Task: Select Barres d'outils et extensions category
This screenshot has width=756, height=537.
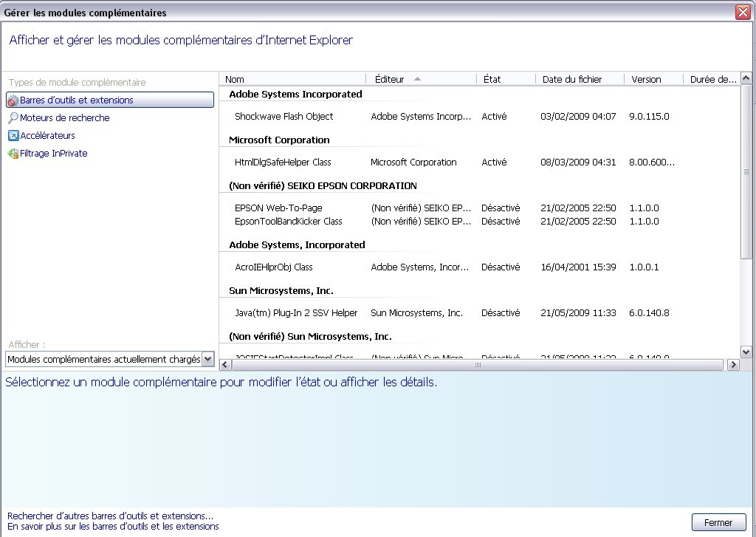Action: pos(110,100)
